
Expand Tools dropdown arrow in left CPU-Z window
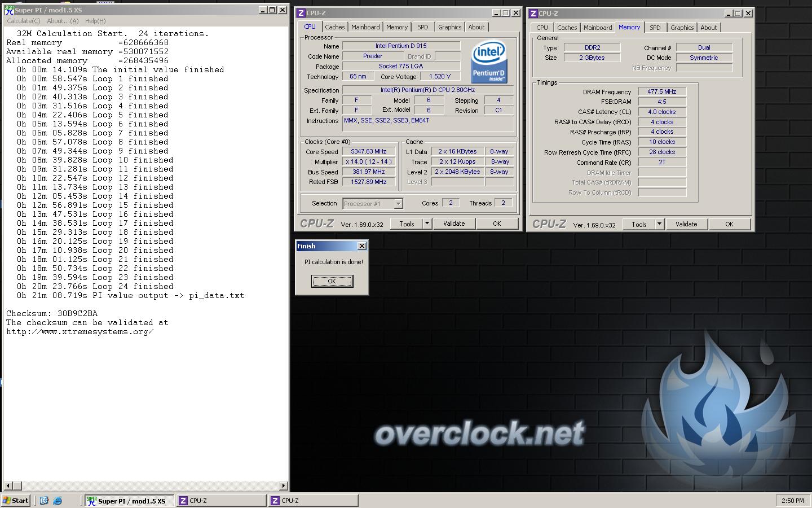[427, 224]
